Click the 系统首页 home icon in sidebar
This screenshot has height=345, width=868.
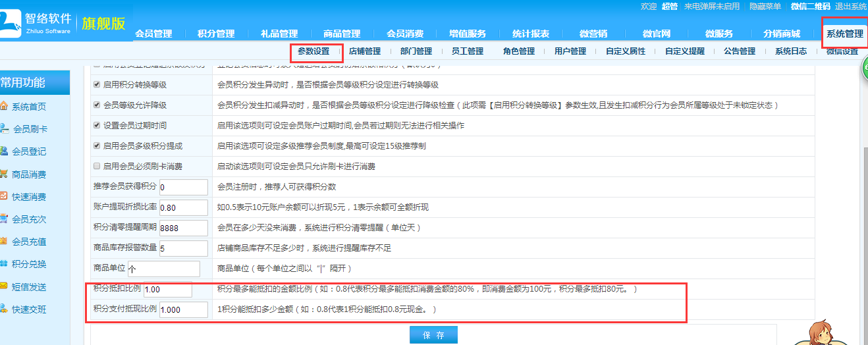coord(4,106)
